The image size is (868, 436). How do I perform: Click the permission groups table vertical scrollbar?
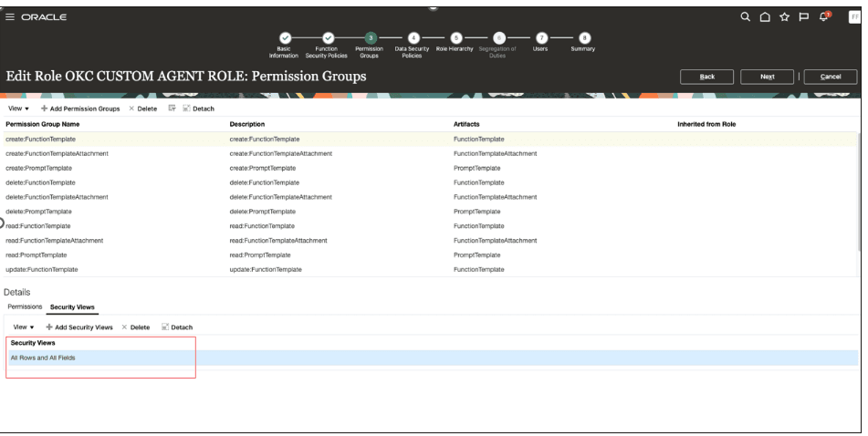coord(859,193)
